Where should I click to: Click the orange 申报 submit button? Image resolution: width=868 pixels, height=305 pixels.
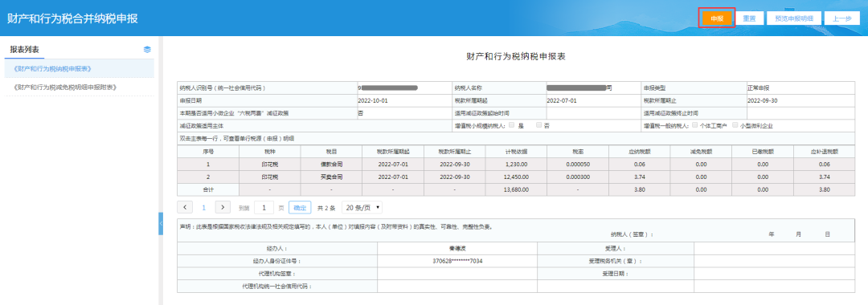pos(717,18)
